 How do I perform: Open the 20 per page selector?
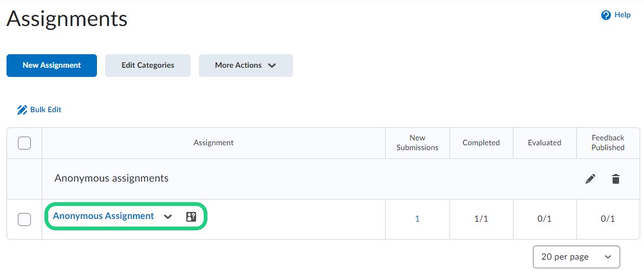tap(576, 257)
